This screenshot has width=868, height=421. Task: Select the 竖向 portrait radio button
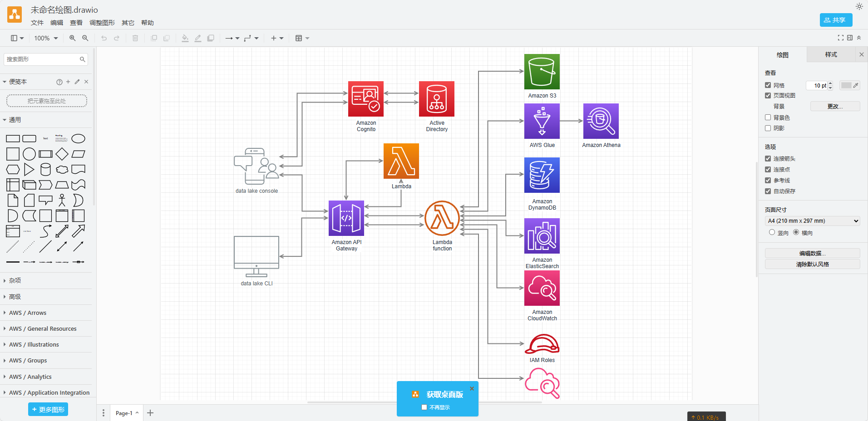pos(772,232)
